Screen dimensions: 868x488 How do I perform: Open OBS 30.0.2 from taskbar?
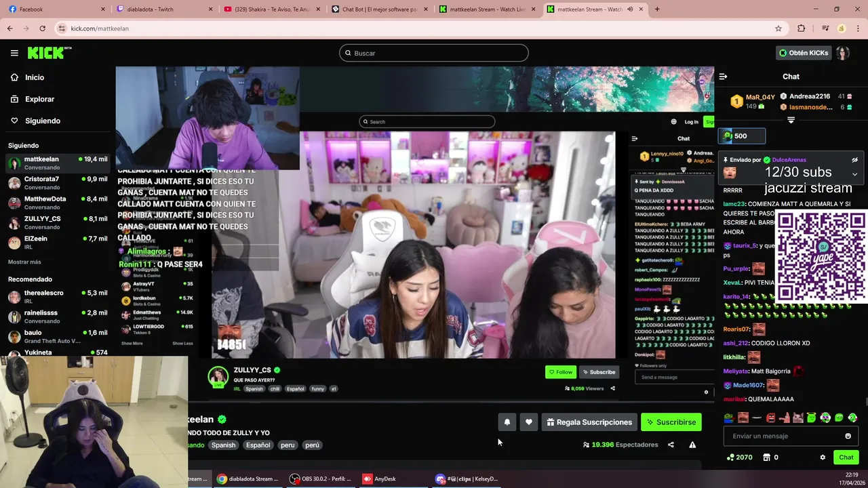321,479
